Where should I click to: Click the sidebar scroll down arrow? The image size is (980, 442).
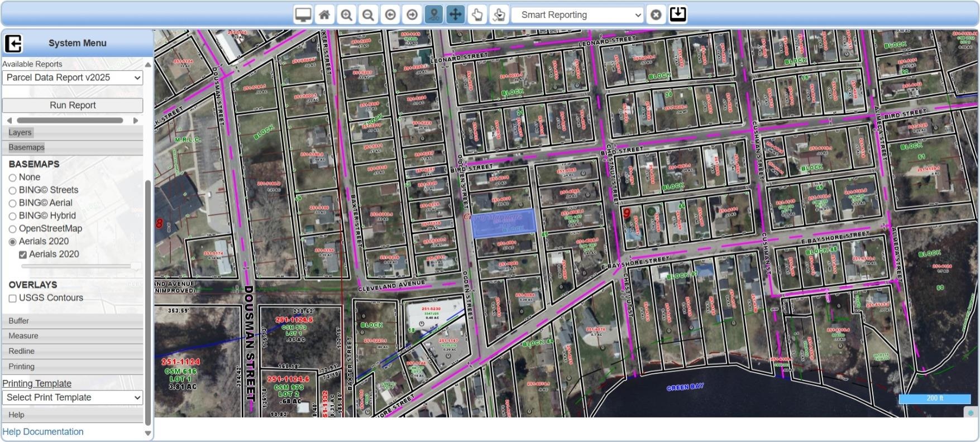148,433
